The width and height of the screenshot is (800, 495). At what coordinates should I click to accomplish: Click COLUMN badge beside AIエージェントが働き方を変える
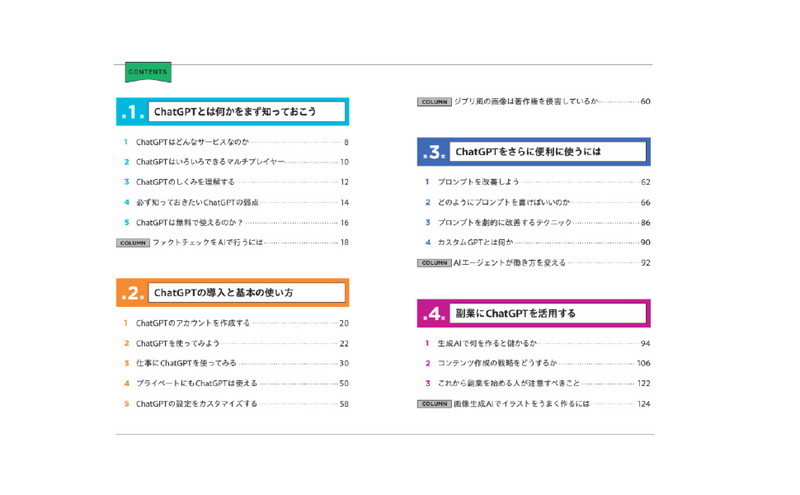point(434,263)
